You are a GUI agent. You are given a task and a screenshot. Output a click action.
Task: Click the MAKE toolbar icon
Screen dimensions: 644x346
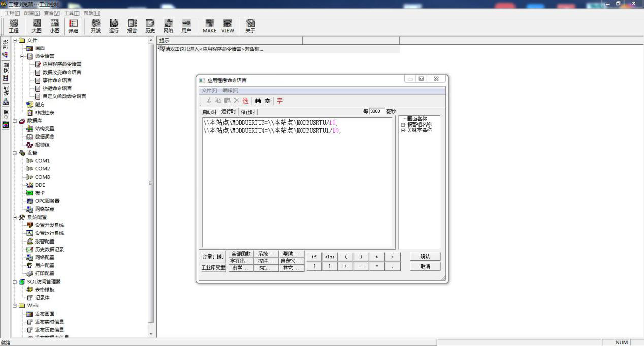pos(209,26)
